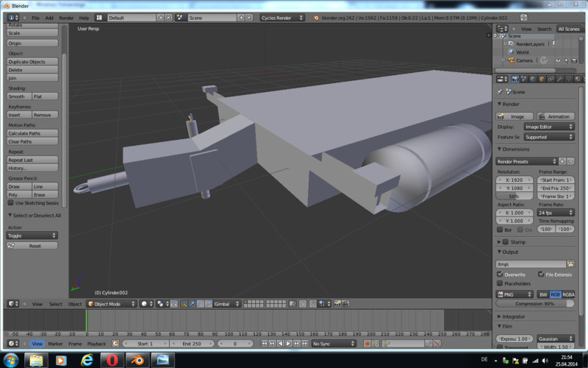This screenshot has width=588, height=368.
Task: Jump to the timeline start frame
Action: coord(264,344)
